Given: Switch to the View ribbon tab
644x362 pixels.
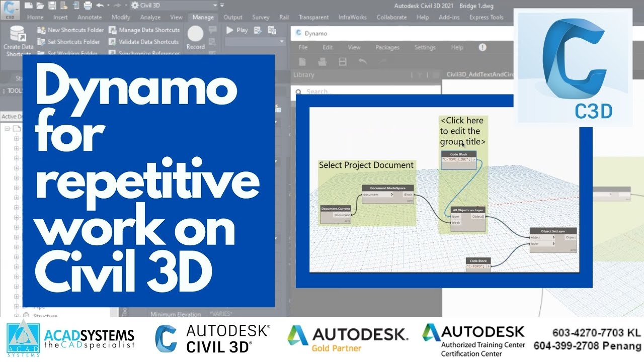Looking at the screenshot, I should [176, 17].
